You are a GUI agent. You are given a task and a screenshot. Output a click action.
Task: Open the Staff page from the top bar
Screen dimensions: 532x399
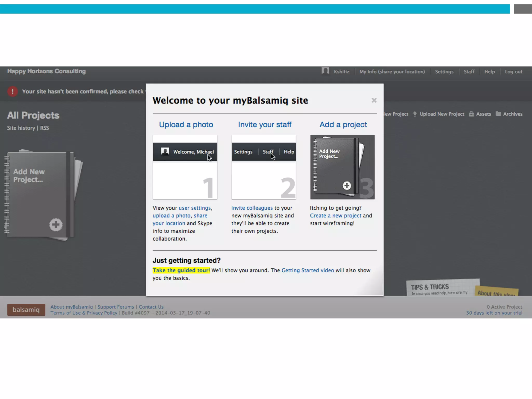469,72
